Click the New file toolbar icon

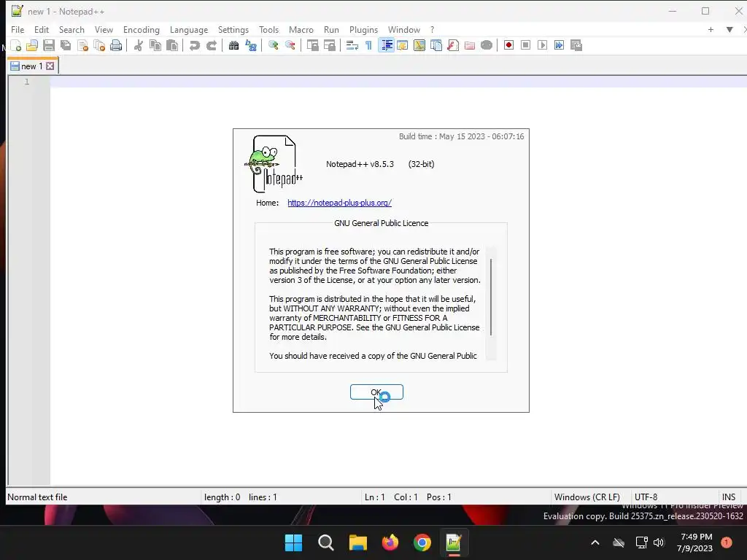pos(15,45)
